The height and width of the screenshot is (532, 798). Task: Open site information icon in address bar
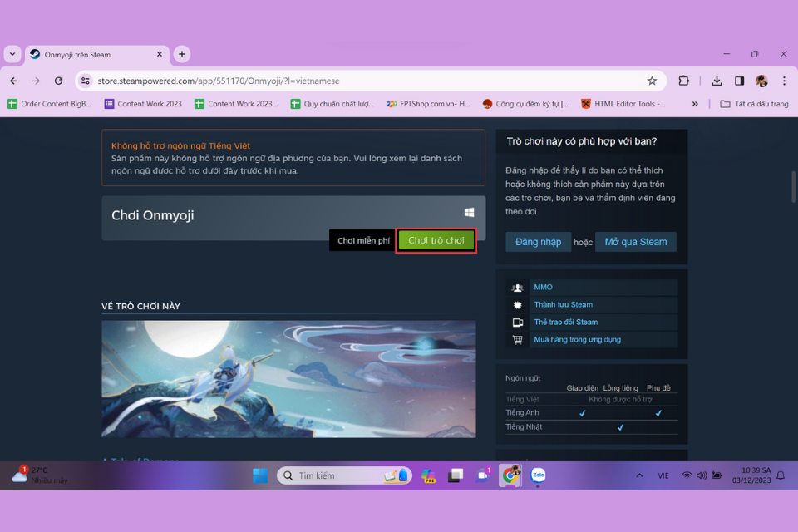(86, 81)
